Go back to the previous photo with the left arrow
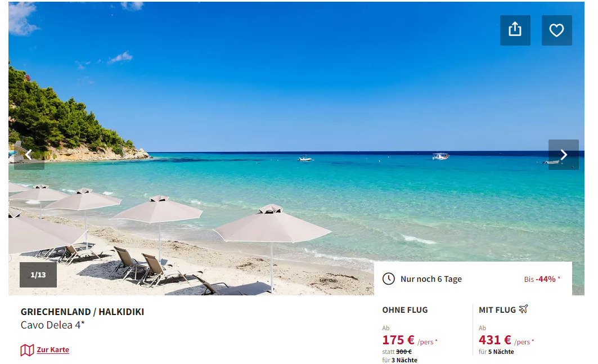 pyautogui.click(x=29, y=155)
